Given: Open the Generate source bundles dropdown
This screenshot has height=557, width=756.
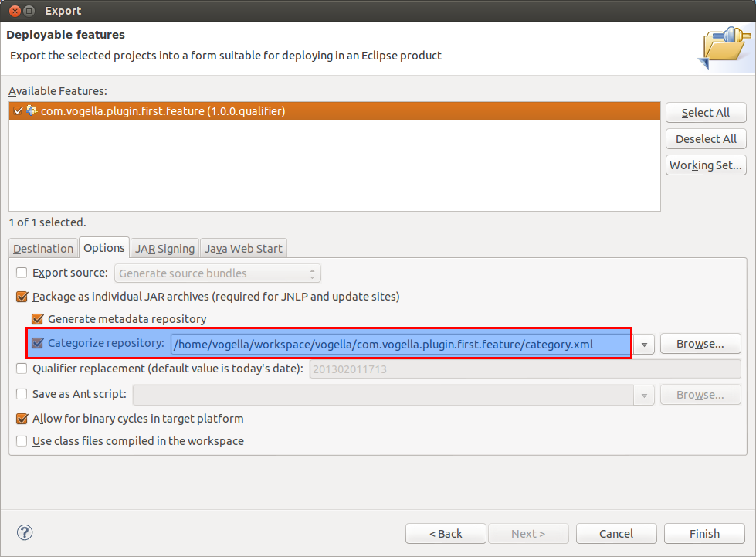Looking at the screenshot, I should (x=218, y=273).
